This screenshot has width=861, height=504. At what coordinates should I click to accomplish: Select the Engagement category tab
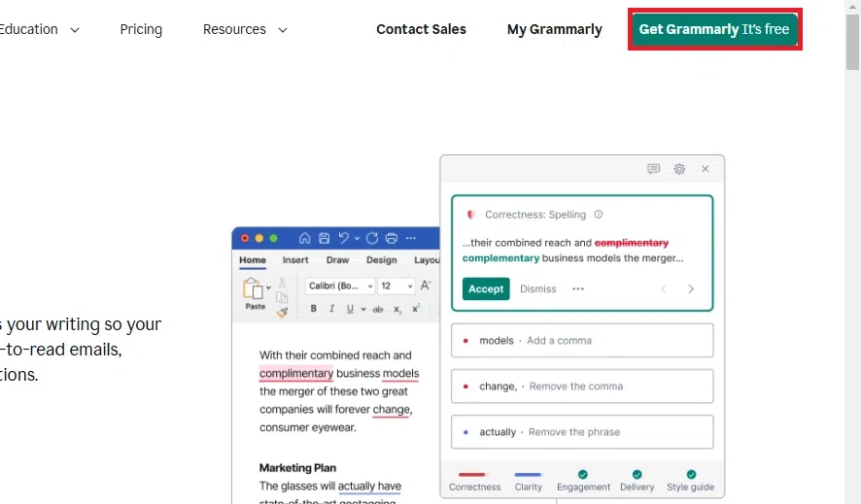click(x=583, y=481)
